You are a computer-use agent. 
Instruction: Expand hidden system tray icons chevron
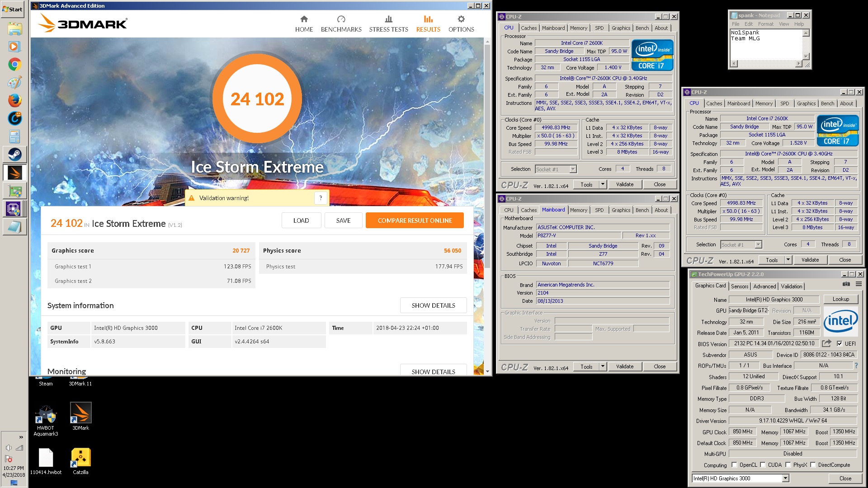[21, 437]
